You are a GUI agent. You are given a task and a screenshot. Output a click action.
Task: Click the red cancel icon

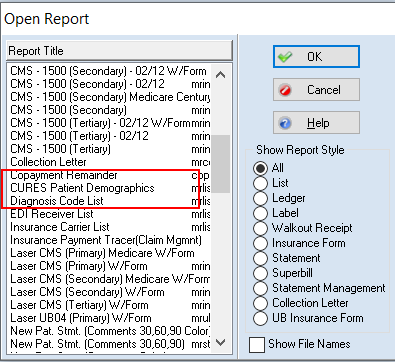click(285, 90)
